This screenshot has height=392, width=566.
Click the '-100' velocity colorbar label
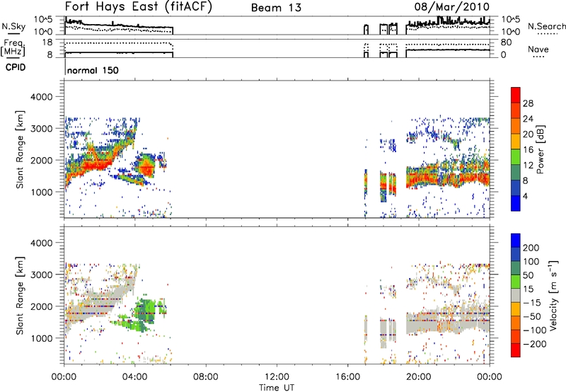click(534, 330)
